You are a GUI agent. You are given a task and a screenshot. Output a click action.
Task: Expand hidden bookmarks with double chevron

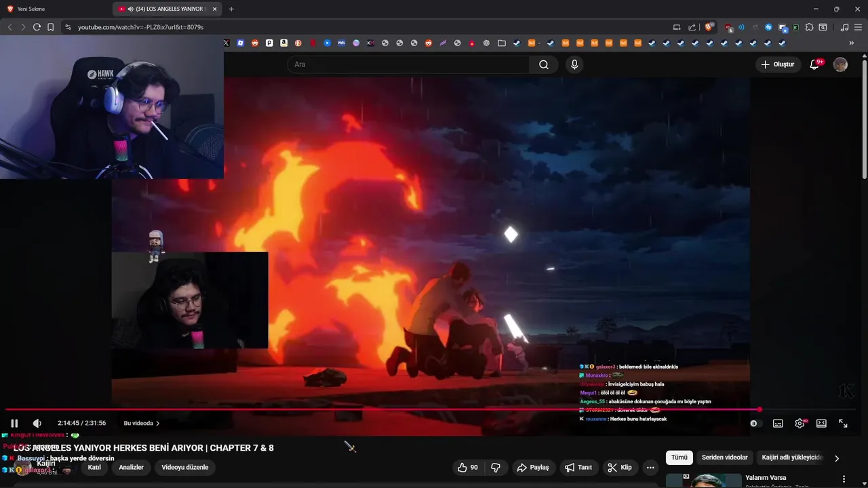(x=852, y=43)
